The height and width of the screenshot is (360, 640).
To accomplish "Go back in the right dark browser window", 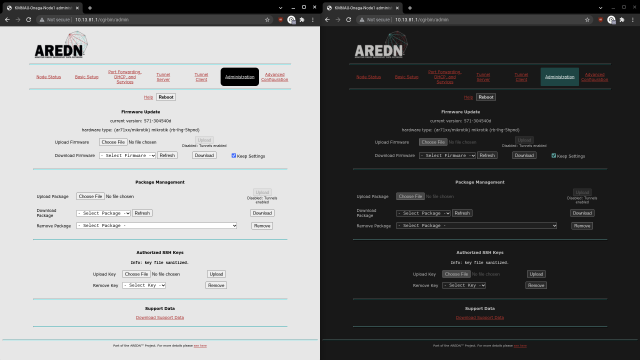I will tap(327, 20).
